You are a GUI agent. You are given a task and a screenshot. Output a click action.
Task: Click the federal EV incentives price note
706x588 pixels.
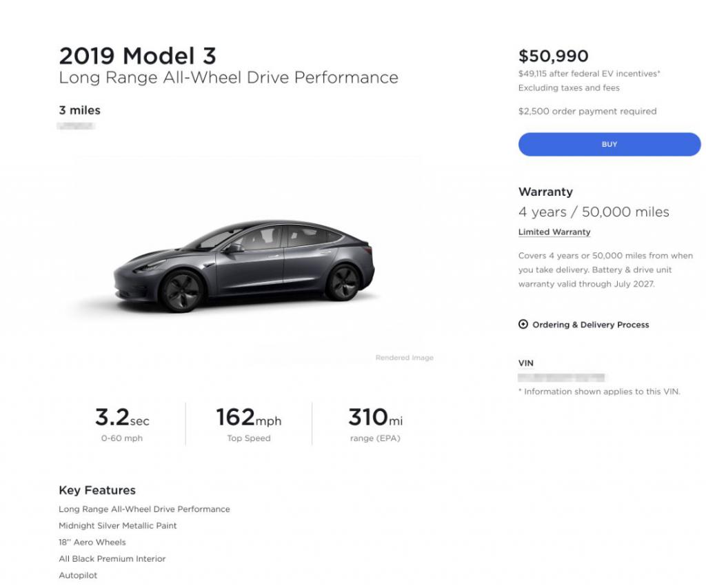589,74
